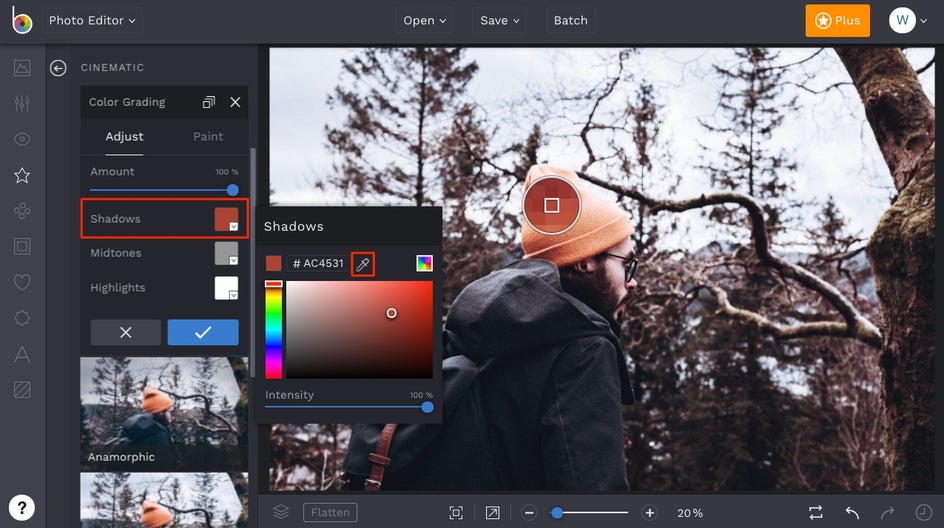
Task: Switch to the Paint tab
Action: click(208, 137)
